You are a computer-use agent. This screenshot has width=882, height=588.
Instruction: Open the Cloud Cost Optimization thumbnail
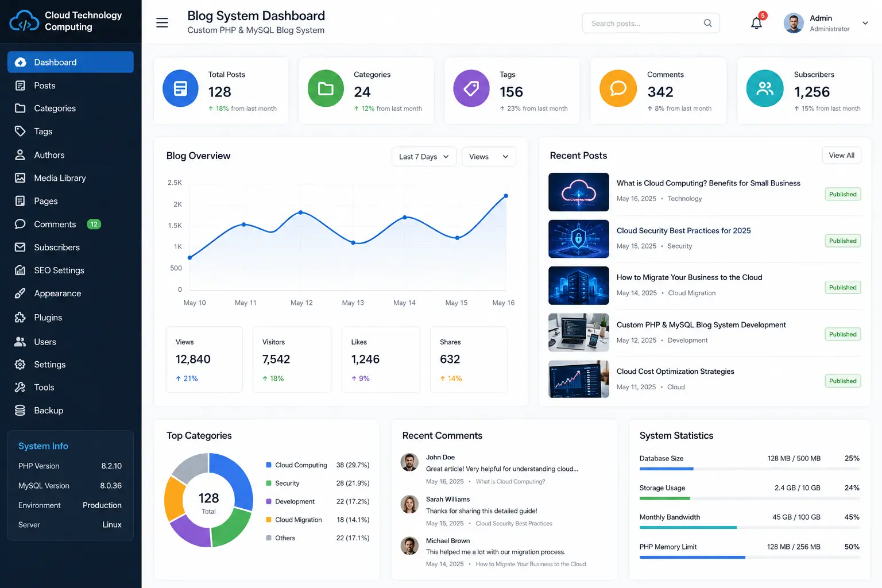tap(578, 379)
